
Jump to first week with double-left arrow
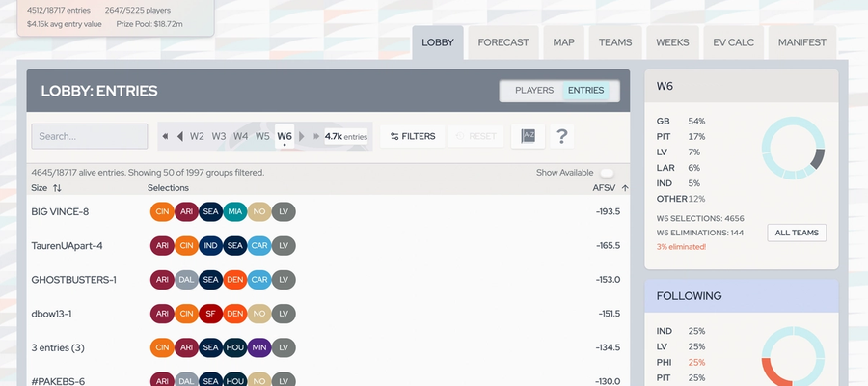coord(165,136)
